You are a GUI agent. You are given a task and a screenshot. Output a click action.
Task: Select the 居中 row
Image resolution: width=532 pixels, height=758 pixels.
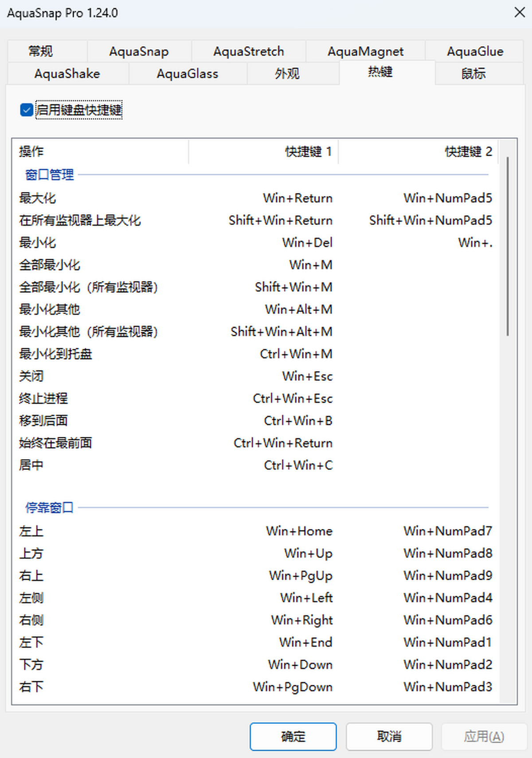[255, 465]
